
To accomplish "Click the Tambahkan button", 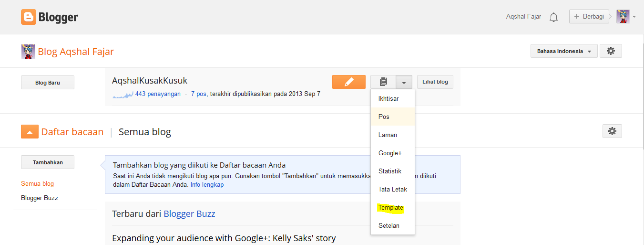I will click(x=48, y=162).
